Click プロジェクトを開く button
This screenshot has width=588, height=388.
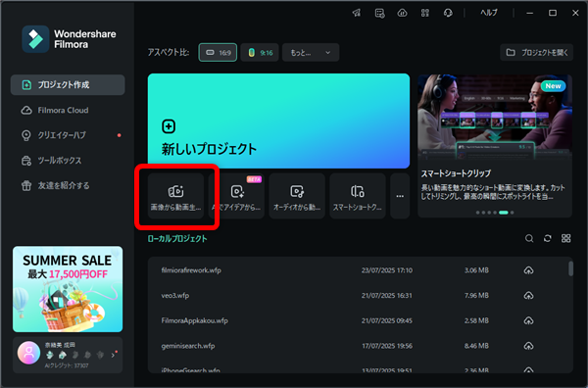tap(536, 53)
